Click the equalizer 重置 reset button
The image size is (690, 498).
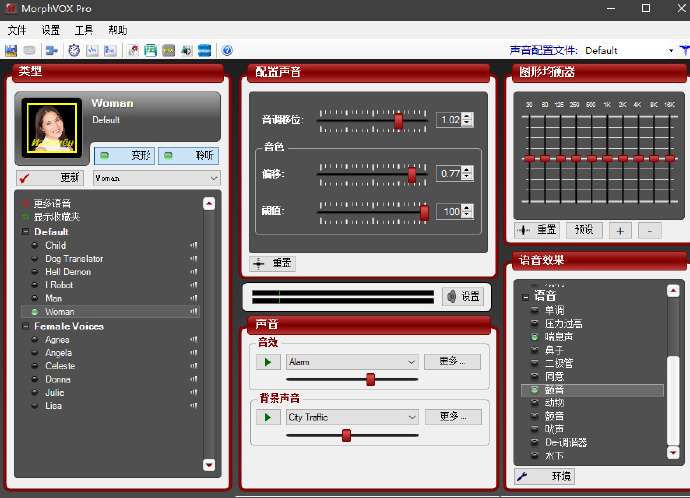(x=537, y=230)
